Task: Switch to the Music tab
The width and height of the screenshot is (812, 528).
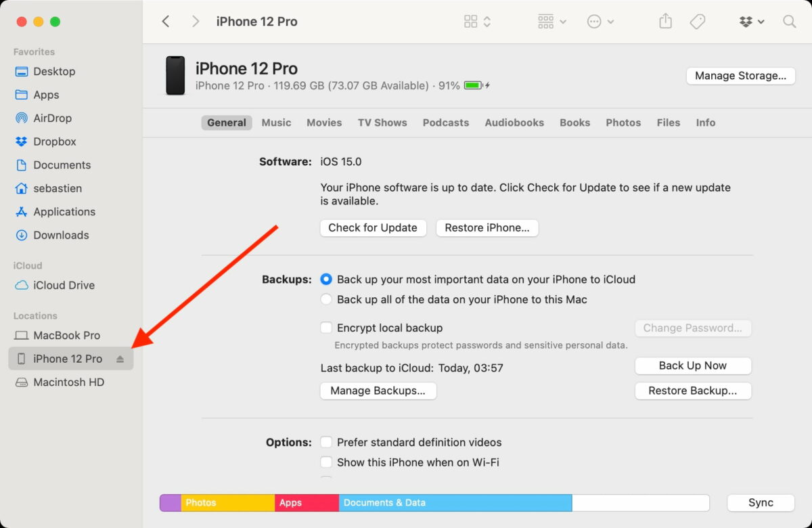Action: [x=276, y=123]
